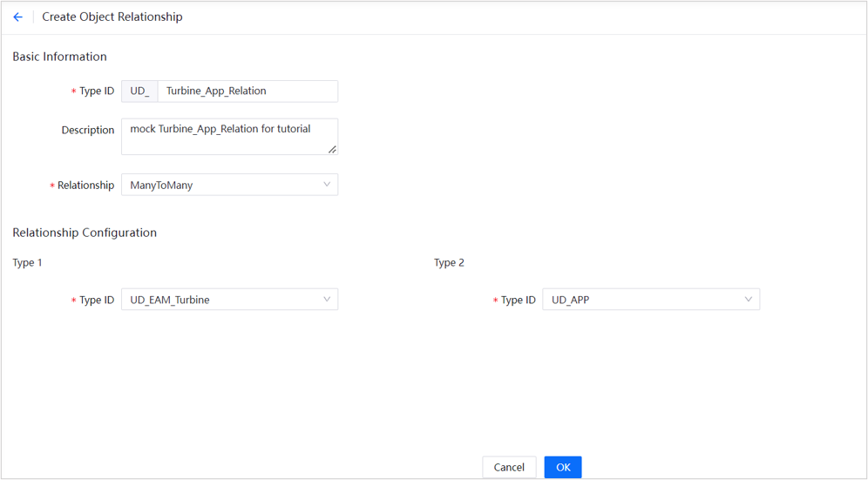Expand the ManyToMany dropdown chevron
This screenshot has width=868, height=480.
[x=327, y=185]
